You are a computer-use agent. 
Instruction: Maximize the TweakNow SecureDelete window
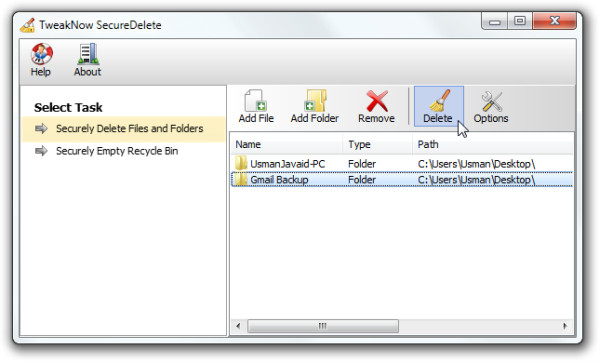tap(520, 21)
